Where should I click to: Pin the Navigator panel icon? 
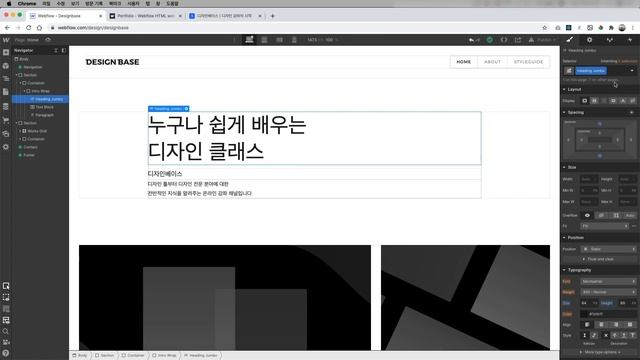click(64, 50)
